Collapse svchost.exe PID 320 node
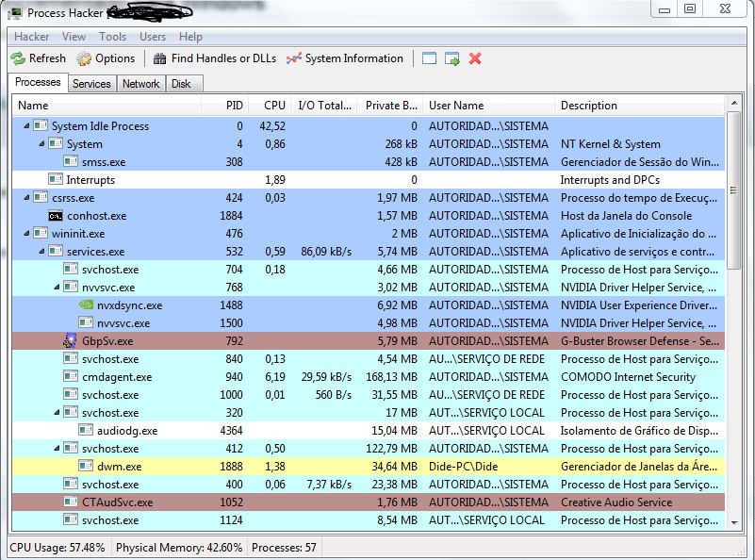 click(57, 412)
